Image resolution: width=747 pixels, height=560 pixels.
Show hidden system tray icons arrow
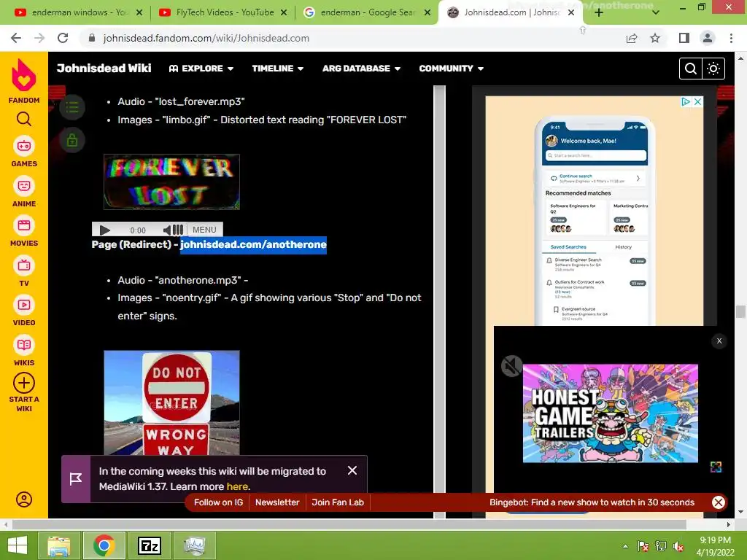tap(625, 546)
